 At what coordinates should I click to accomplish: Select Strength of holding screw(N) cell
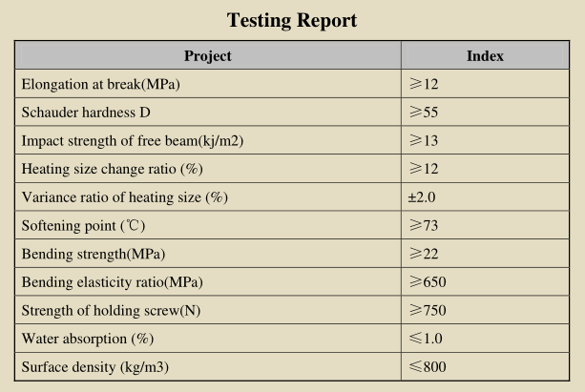coord(208,310)
